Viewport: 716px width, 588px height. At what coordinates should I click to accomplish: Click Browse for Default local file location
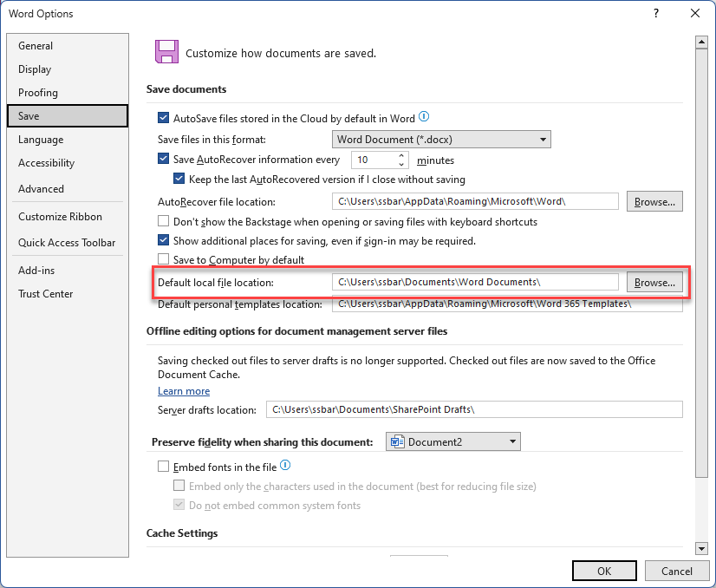(654, 283)
